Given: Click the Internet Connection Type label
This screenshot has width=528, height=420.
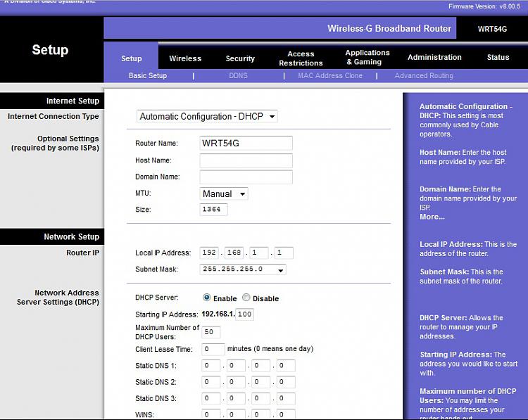Looking at the screenshot, I should tap(54, 116).
